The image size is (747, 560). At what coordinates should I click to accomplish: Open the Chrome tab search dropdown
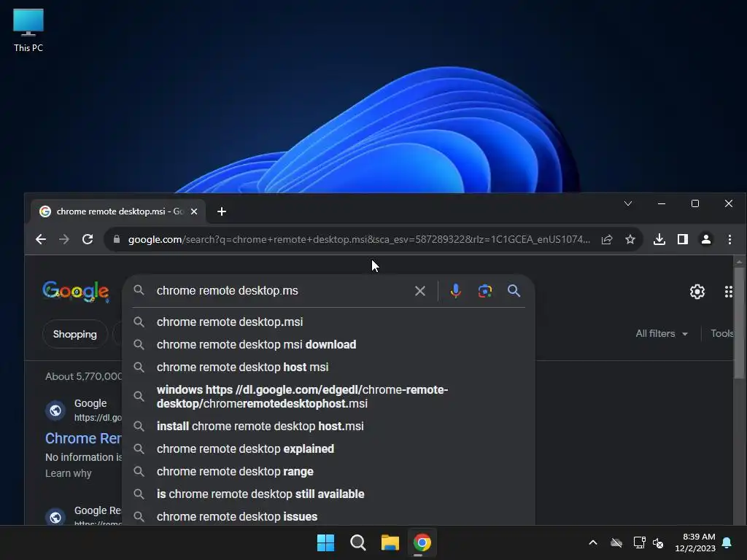[x=628, y=204]
